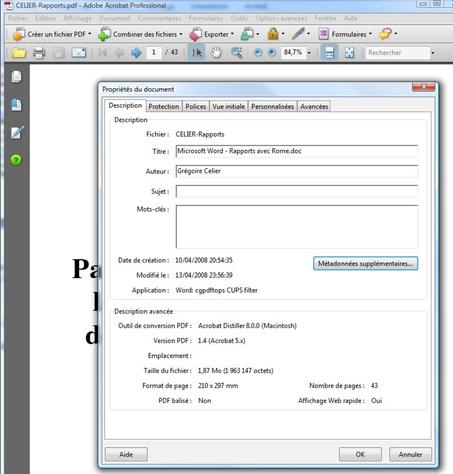Click the zoom in button

click(272, 53)
